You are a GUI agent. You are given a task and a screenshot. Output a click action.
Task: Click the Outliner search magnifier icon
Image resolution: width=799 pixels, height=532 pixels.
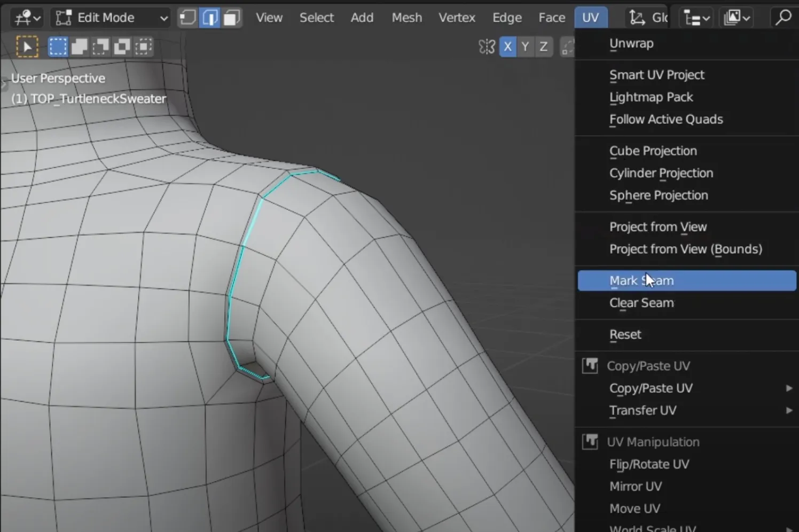coord(783,18)
